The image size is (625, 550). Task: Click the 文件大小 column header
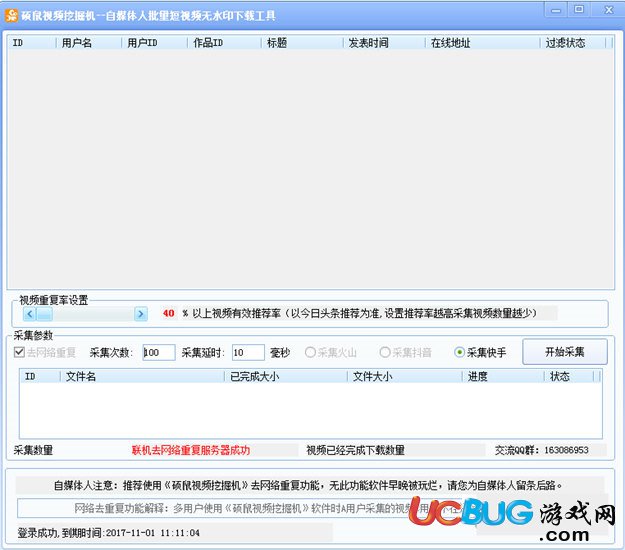click(x=405, y=376)
